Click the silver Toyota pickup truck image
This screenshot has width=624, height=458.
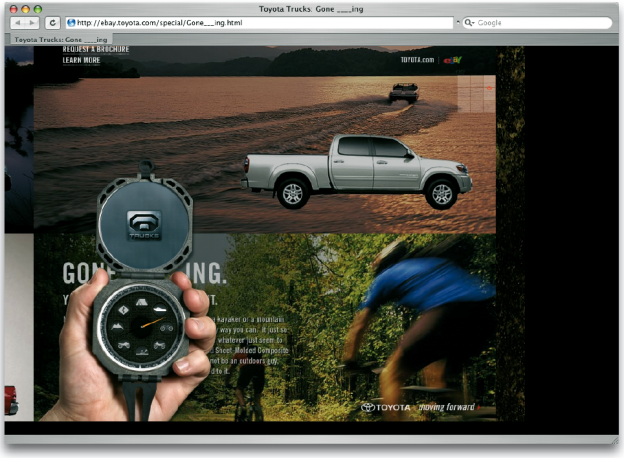(357, 172)
